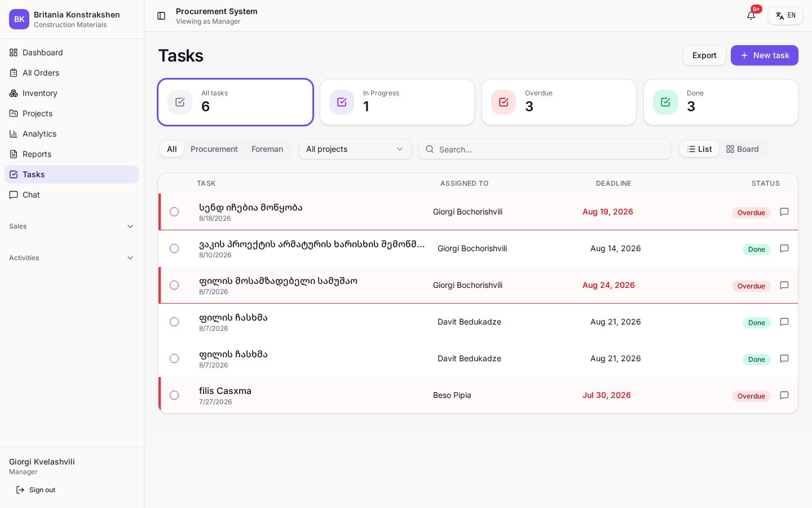Switch to the Foreman tab

[x=267, y=149]
